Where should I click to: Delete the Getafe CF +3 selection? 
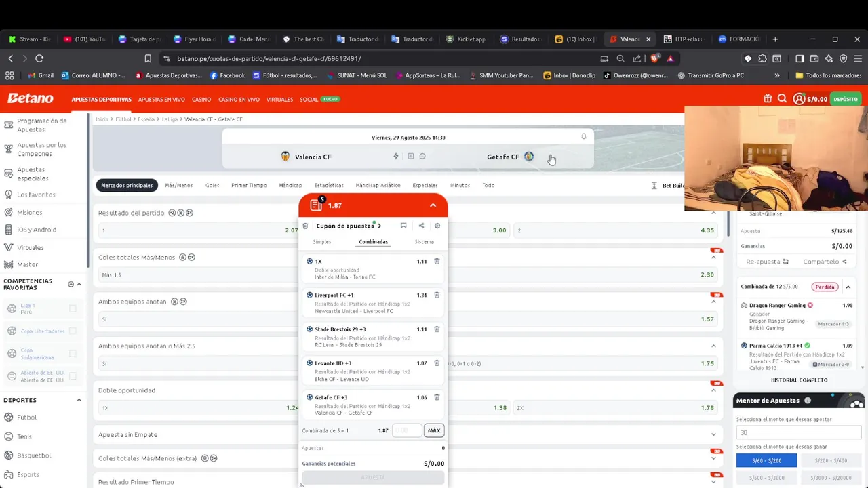coord(437,396)
